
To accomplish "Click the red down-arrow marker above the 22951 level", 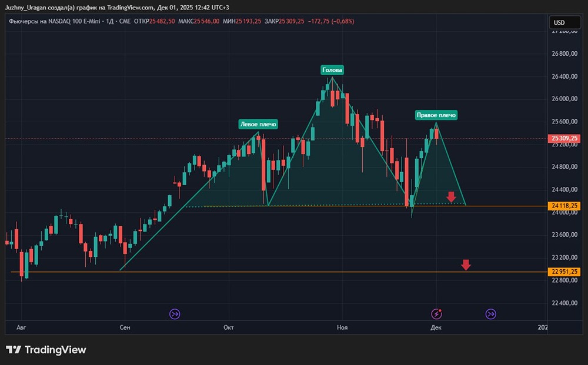I will (466, 264).
